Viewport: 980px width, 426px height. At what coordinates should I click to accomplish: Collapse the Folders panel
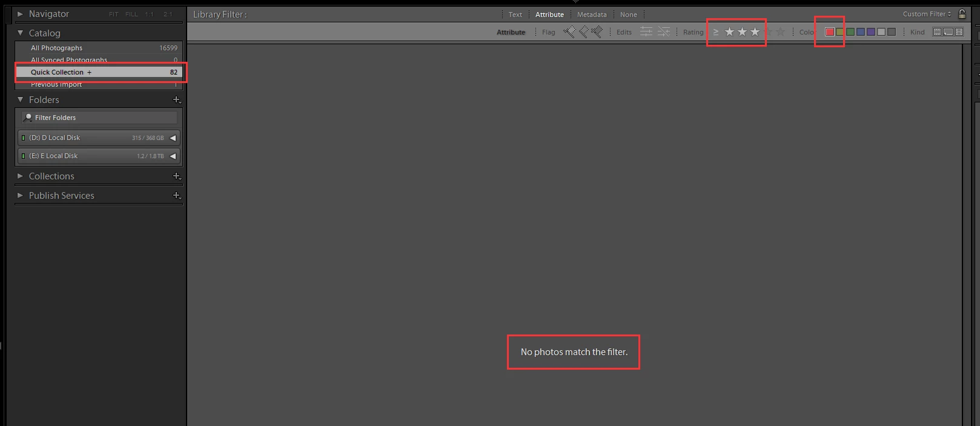pyautogui.click(x=20, y=99)
